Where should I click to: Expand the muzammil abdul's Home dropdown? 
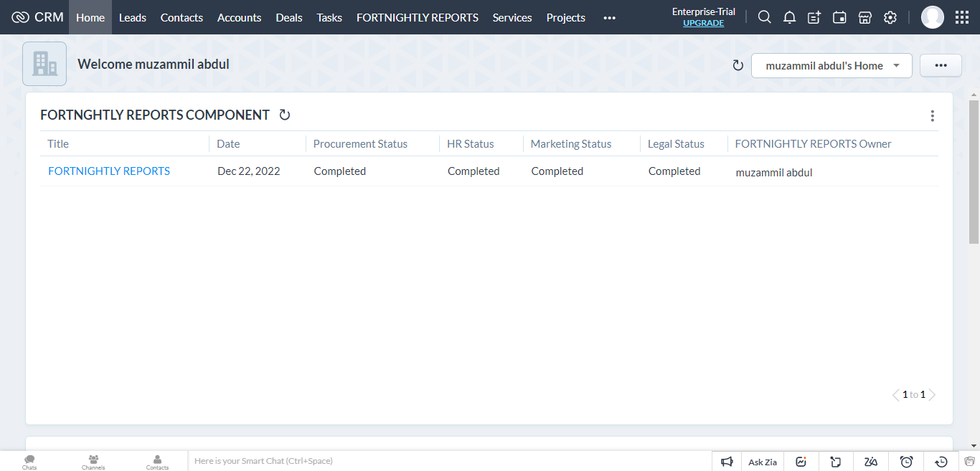(831, 65)
